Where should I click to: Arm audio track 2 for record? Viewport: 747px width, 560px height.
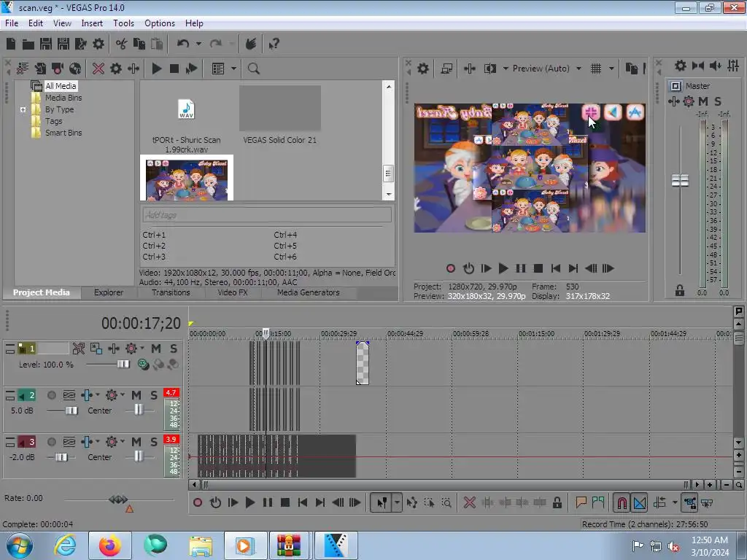pyautogui.click(x=52, y=395)
